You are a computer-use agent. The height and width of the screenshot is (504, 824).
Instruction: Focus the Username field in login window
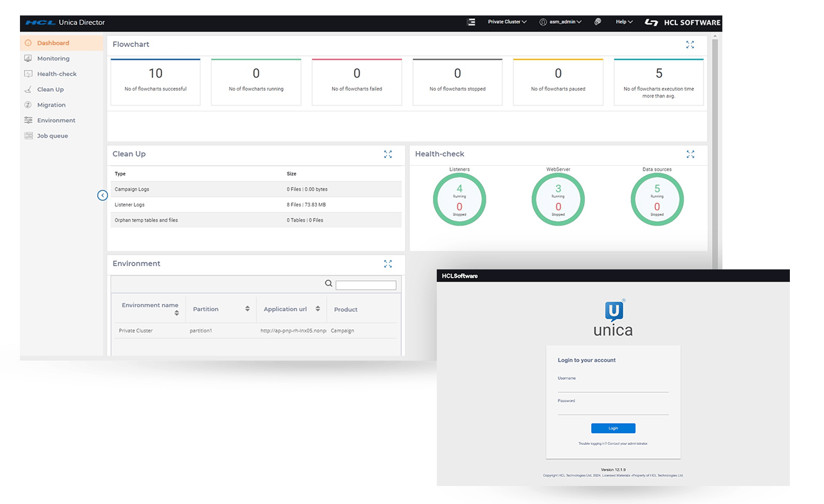(613, 388)
